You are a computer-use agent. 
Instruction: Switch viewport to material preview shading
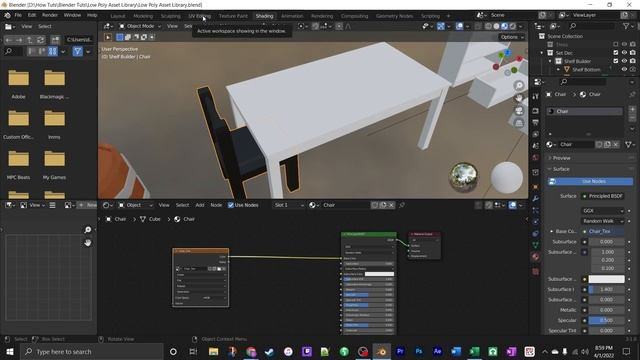pos(504,26)
